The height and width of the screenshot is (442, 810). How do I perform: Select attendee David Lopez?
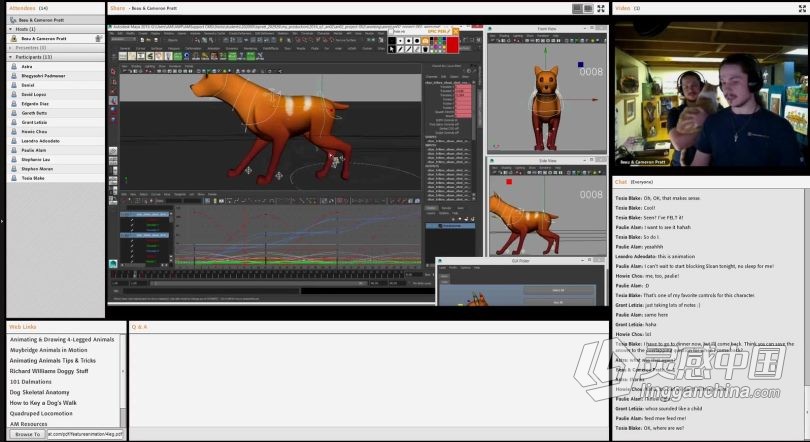click(x=55, y=94)
